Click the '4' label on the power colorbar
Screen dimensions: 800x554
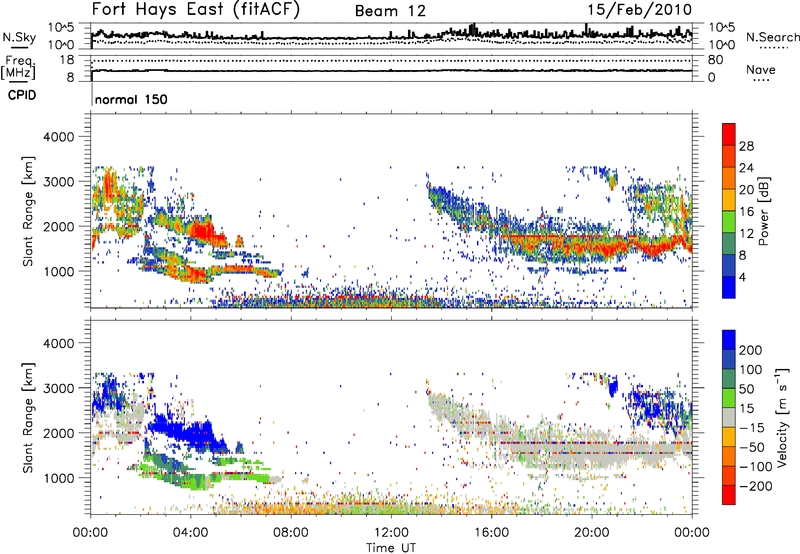tap(742, 277)
